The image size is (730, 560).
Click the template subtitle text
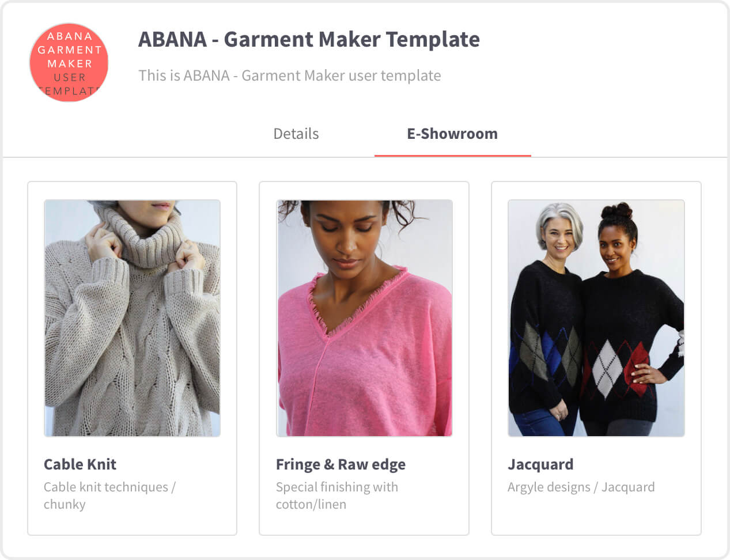(290, 75)
